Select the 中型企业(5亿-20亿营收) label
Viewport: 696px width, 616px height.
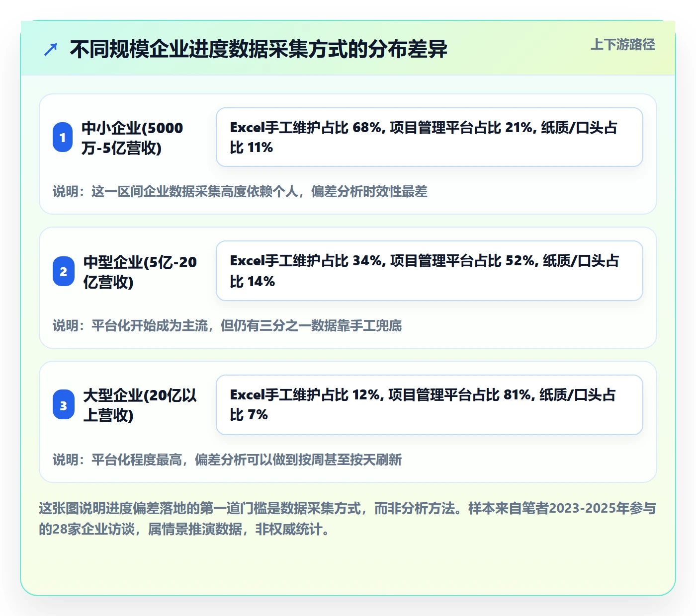140,272
